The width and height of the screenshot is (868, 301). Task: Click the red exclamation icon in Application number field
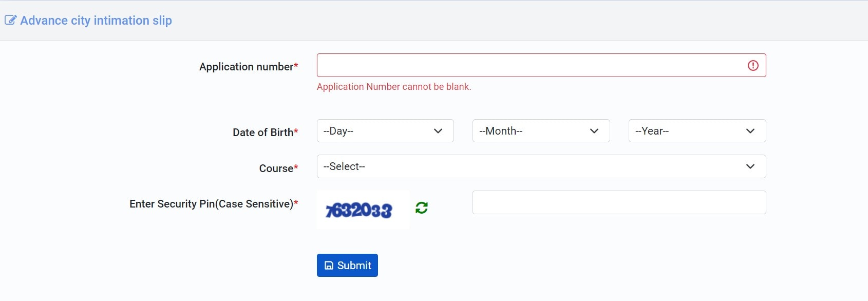click(x=753, y=65)
